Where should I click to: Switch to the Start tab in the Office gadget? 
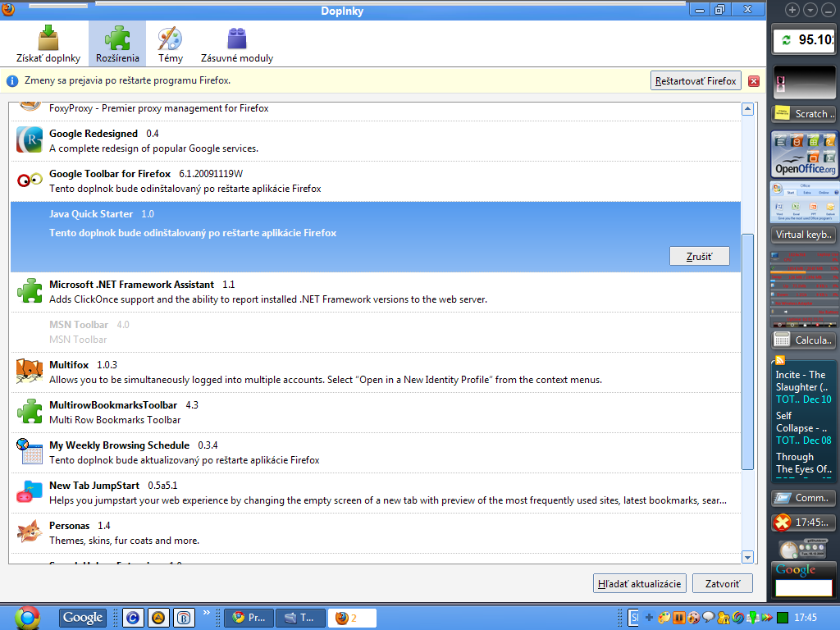point(791,192)
